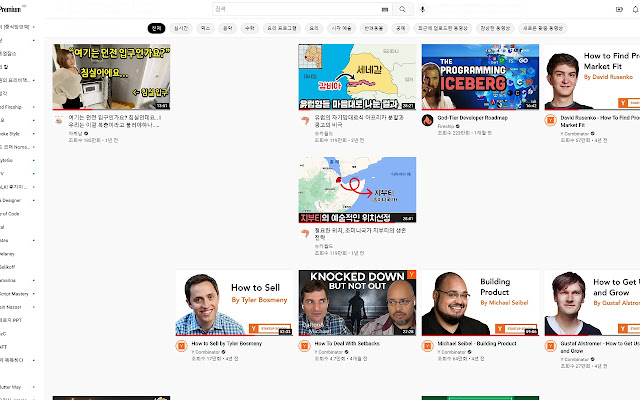The image size is (640, 400).
Task: Open Y Combinator avatar beside How To Deal With Setbacks
Action: (x=304, y=347)
